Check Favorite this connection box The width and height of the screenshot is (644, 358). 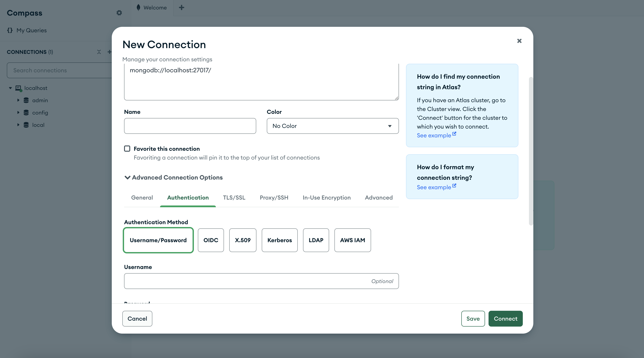tap(127, 149)
